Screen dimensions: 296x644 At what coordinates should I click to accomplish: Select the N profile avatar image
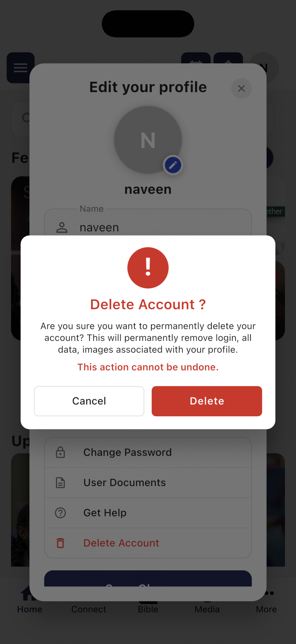pos(148,140)
